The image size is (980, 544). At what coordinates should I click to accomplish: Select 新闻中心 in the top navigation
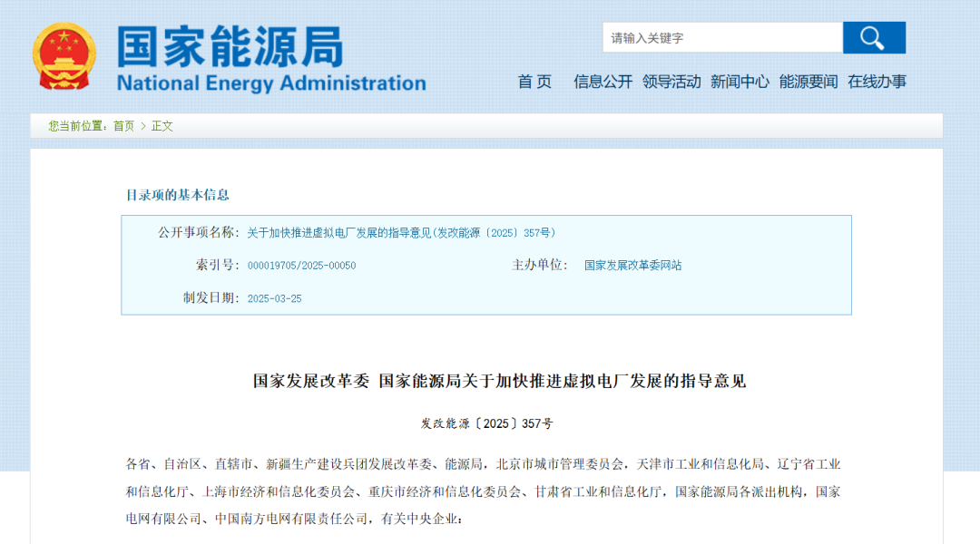coord(740,82)
